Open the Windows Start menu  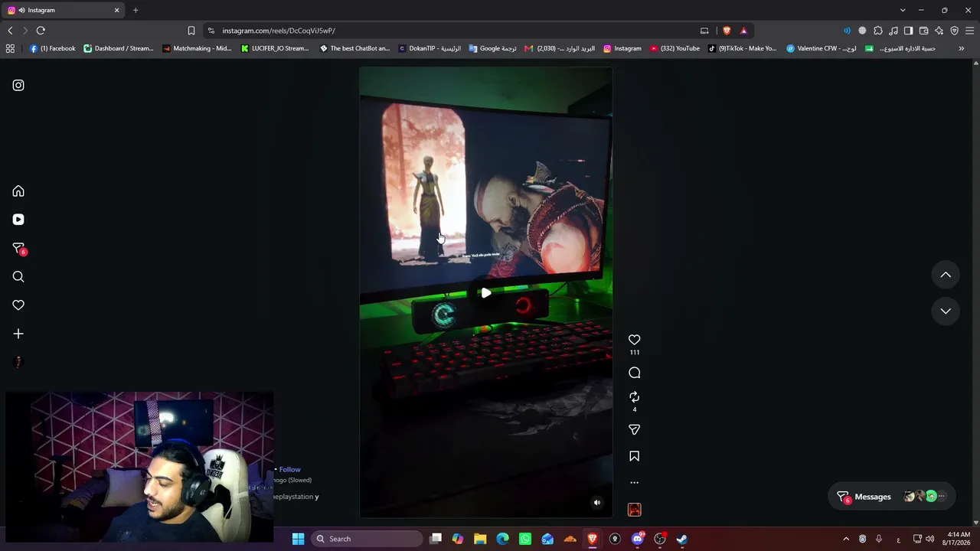(298, 539)
